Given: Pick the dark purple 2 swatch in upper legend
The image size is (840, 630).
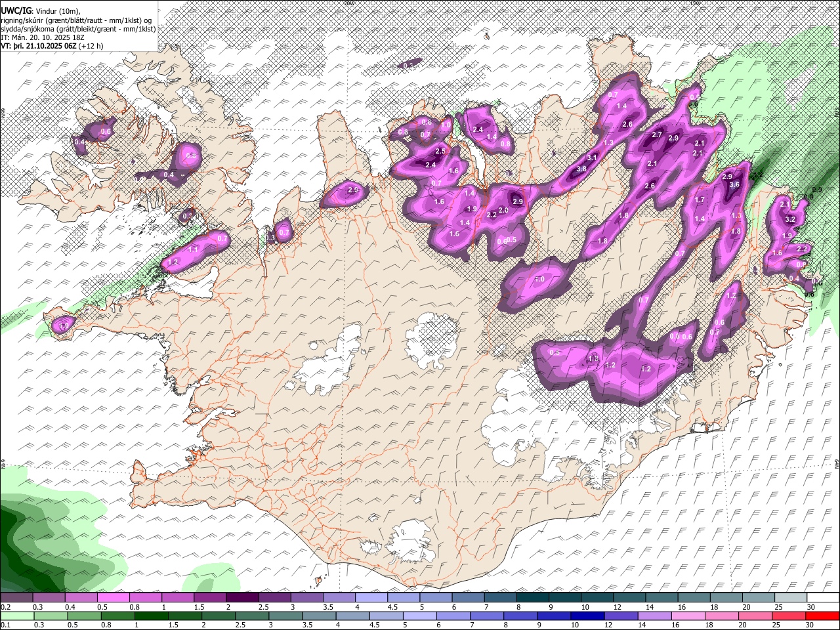Looking at the screenshot, I should pyautogui.click(x=242, y=598).
